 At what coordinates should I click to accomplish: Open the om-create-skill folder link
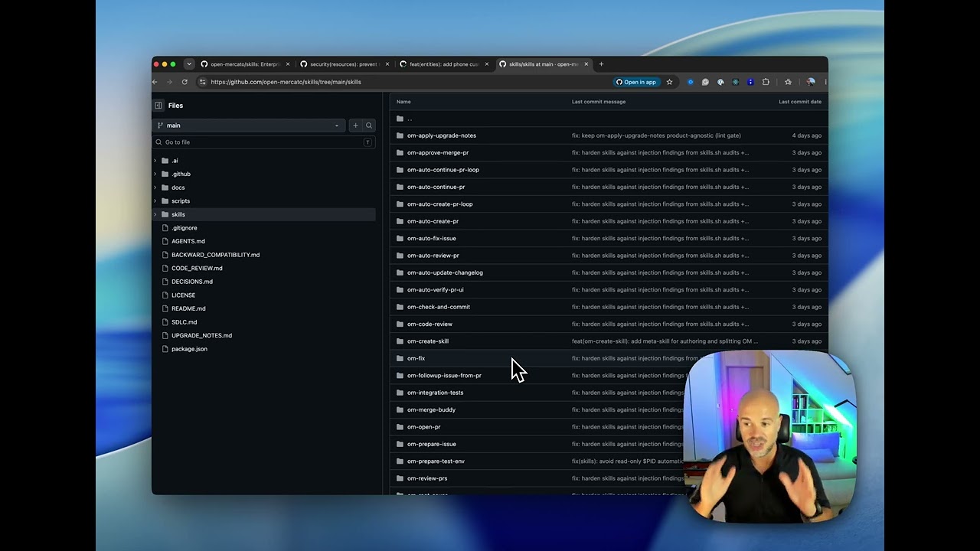(428, 341)
